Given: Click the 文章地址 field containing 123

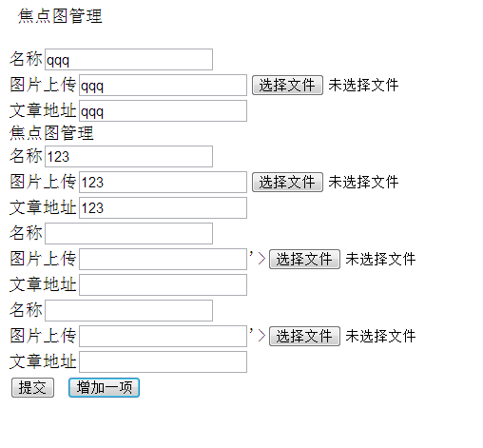Looking at the screenshot, I should click(163, 208).
